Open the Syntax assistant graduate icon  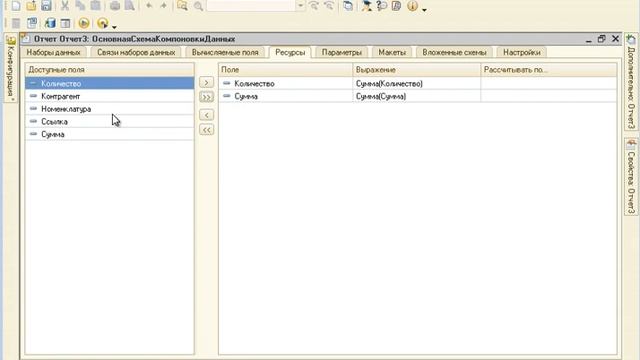click(x=367, y=6)
